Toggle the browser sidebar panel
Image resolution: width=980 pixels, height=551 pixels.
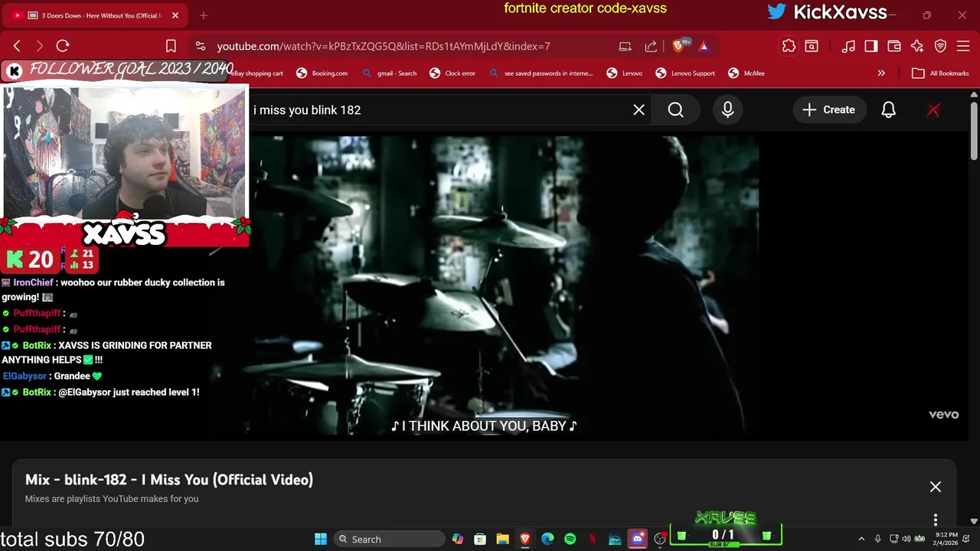[x=871, y=46]
